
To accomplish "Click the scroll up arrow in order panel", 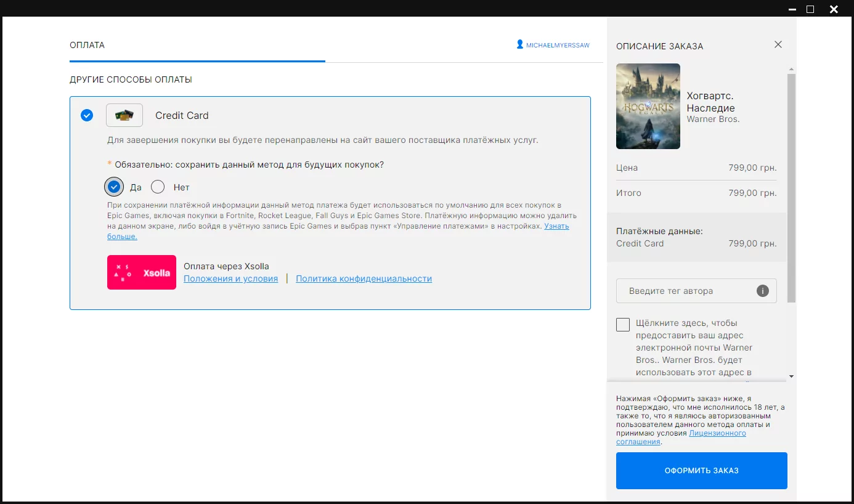I will tap(791, 69).
